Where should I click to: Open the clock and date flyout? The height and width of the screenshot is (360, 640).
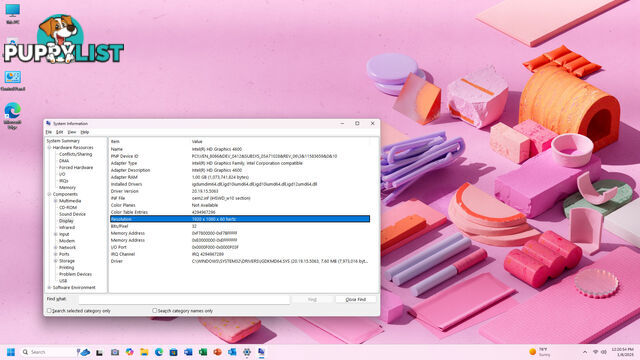coord(622,352)
